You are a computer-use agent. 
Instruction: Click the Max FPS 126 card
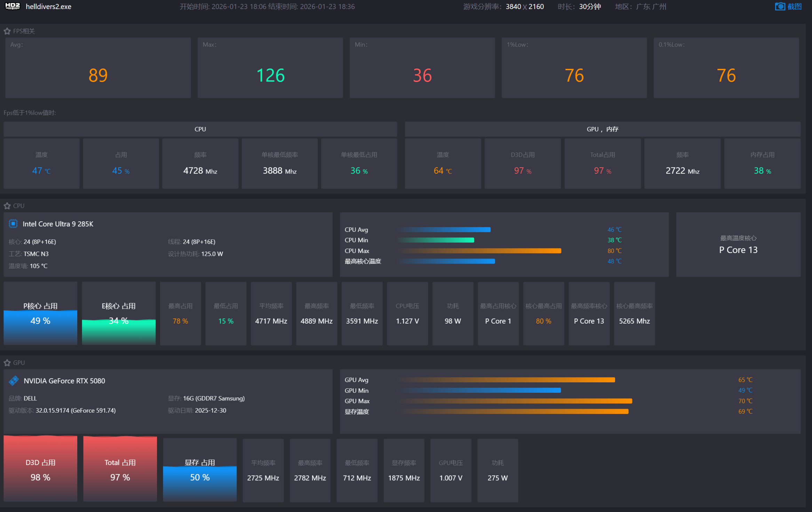coord(270,68)
